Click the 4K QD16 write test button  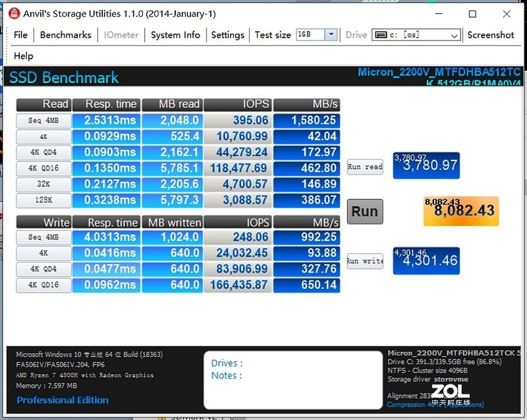click(43, 285)
